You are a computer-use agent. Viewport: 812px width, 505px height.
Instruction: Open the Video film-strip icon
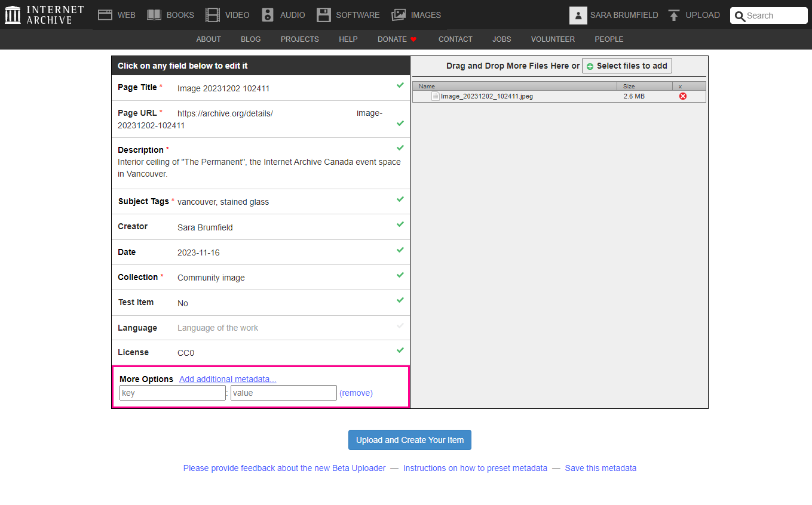(212, 15)
